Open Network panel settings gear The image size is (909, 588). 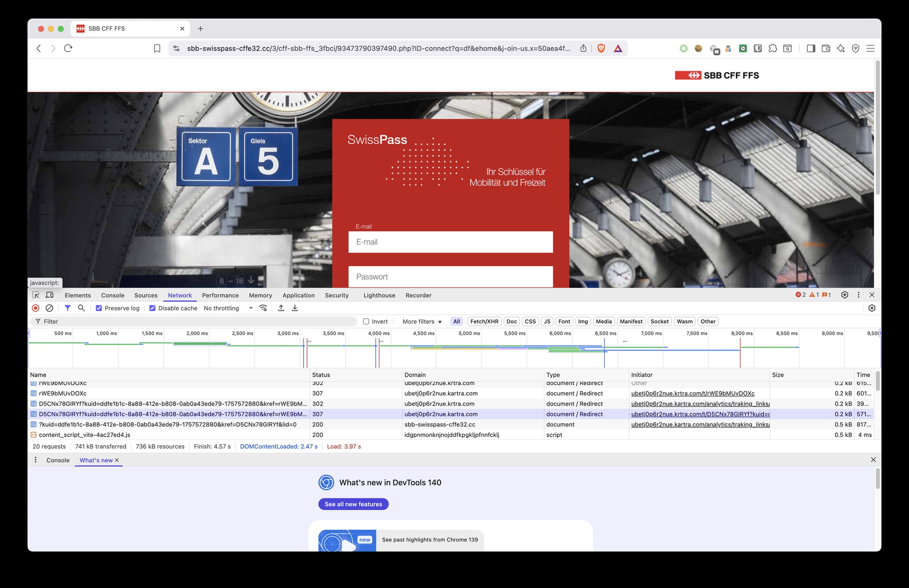click(872, 308)
